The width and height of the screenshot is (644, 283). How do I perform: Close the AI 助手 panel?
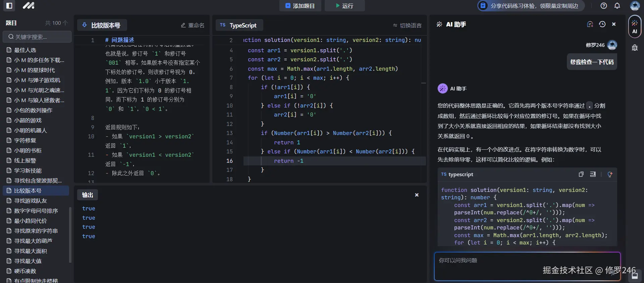pos(614,24)
